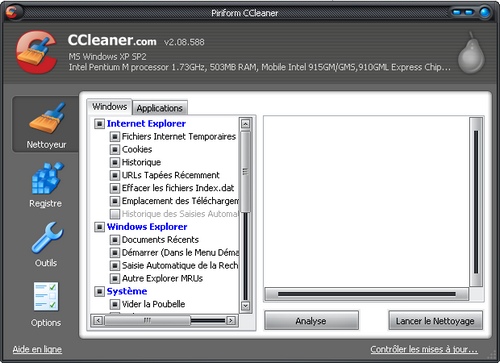The height and width of the screenshot is (363, 500).
Task: Click the list's scroll down arrow
Action: [x=246, y=306]
